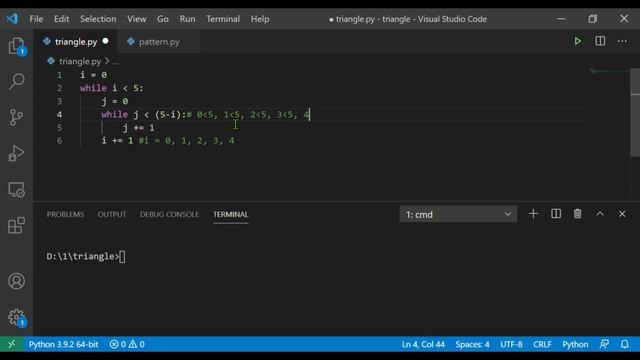Image resolution: width=640 pixels, height=360 pixels.
Task: Close the terminal panel
Action: point(622,214)
